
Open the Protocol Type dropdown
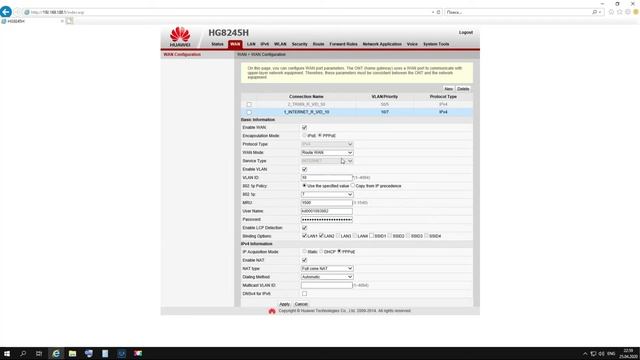[327, 144]
